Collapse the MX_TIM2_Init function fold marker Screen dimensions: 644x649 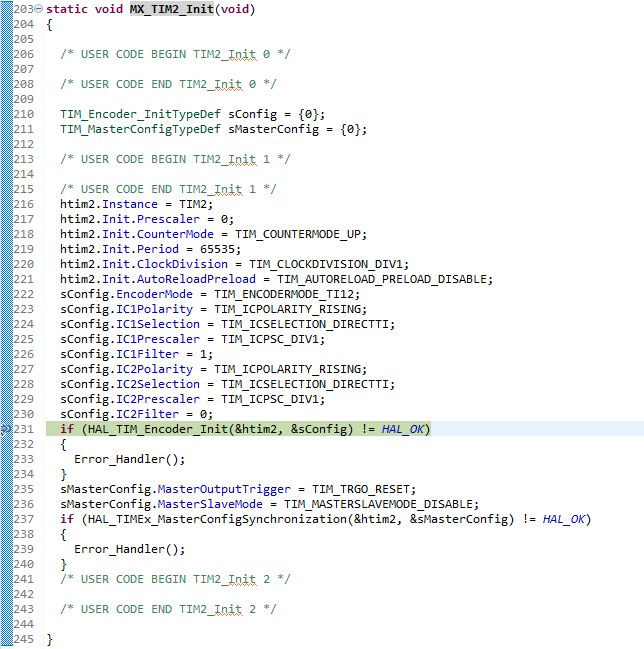[38, 8]
